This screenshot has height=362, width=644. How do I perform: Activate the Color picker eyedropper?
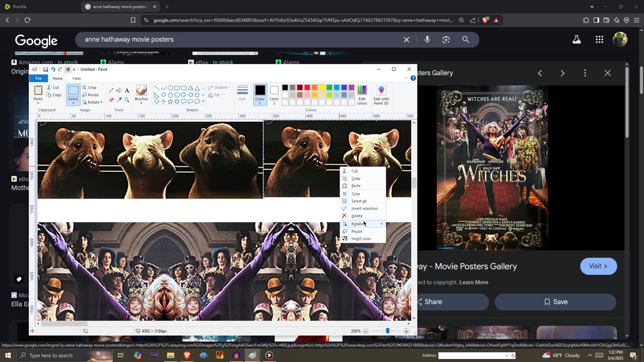click(x=119, y=100)
